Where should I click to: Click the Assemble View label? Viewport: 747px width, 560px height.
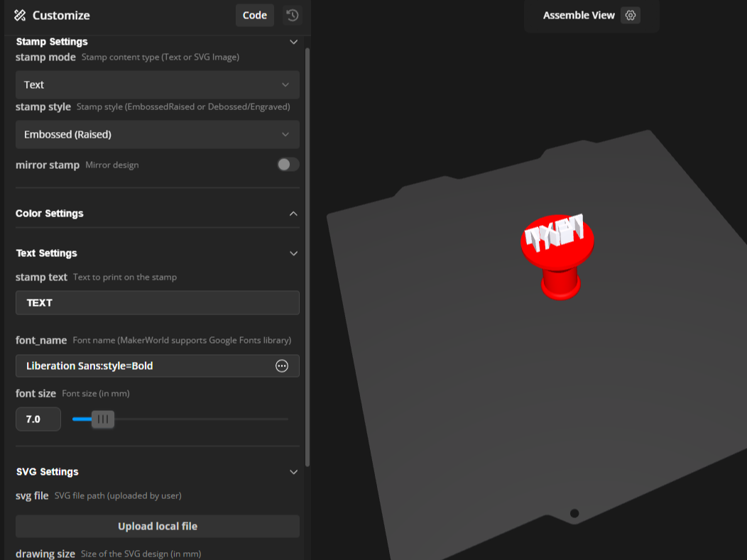pyautogui.click(x=578, y=15)
